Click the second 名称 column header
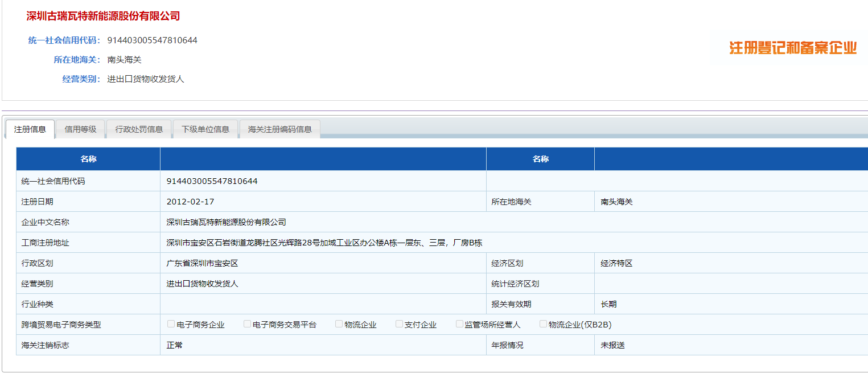This screenshot has width=868, height=377. point(541,159)
